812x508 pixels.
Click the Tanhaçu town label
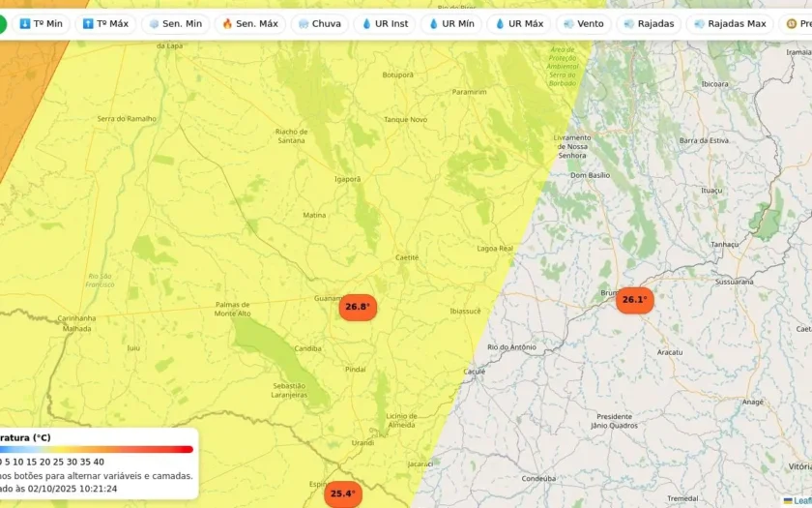point(724,244)
